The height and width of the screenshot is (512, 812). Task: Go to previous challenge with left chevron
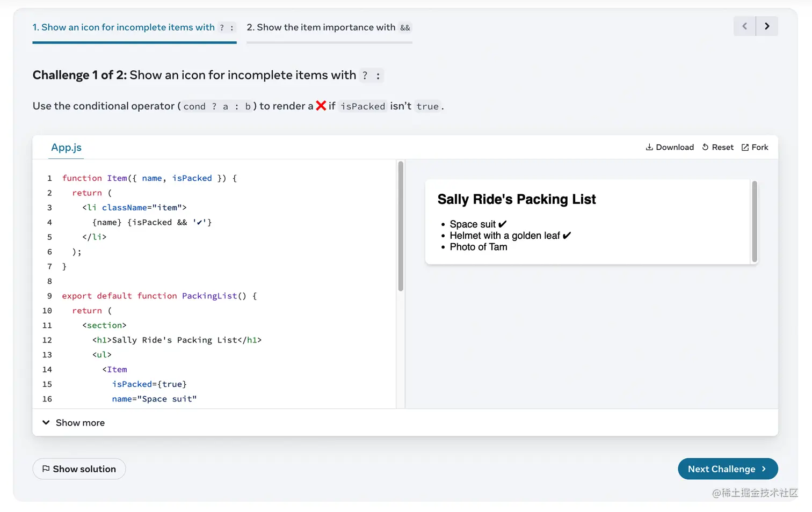click(744, 26)
